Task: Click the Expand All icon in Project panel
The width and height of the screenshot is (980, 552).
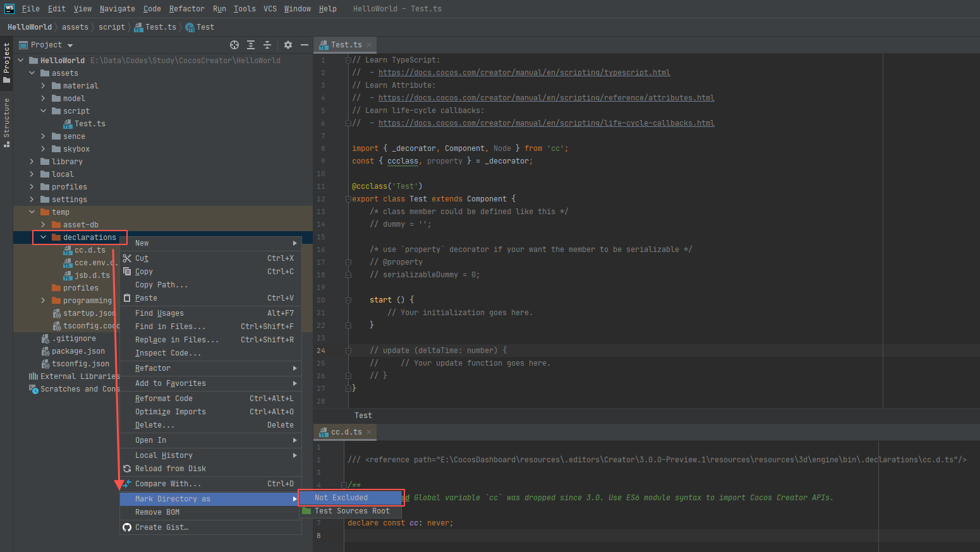Action: (251, 45)
